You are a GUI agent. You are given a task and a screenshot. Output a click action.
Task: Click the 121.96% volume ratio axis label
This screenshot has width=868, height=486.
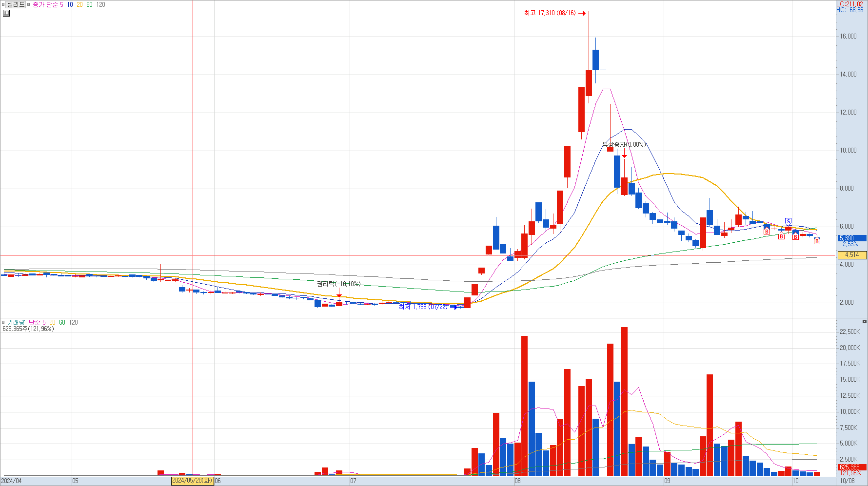(850, 473)
